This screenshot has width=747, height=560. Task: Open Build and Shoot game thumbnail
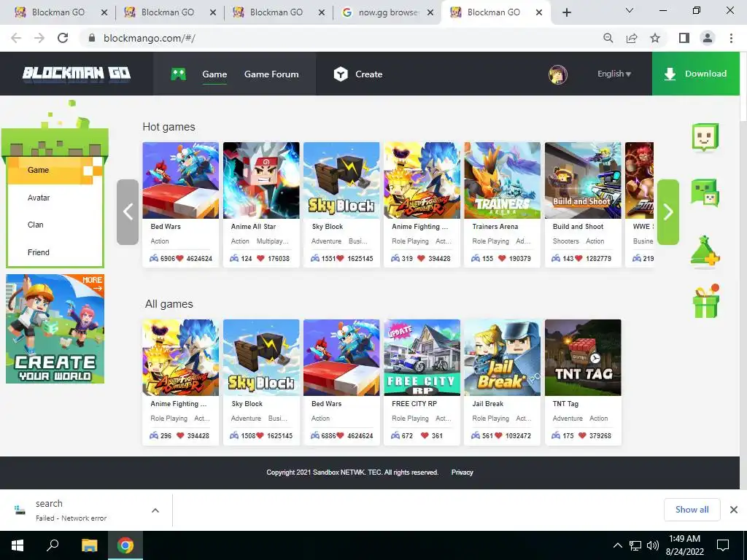point(583,180)
